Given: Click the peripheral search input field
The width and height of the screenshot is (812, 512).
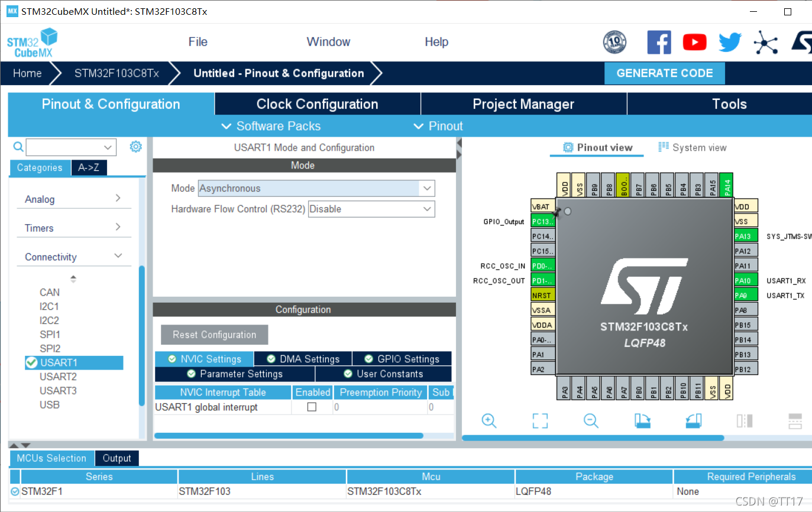Looking at the screenshot, I should [64, 147].
